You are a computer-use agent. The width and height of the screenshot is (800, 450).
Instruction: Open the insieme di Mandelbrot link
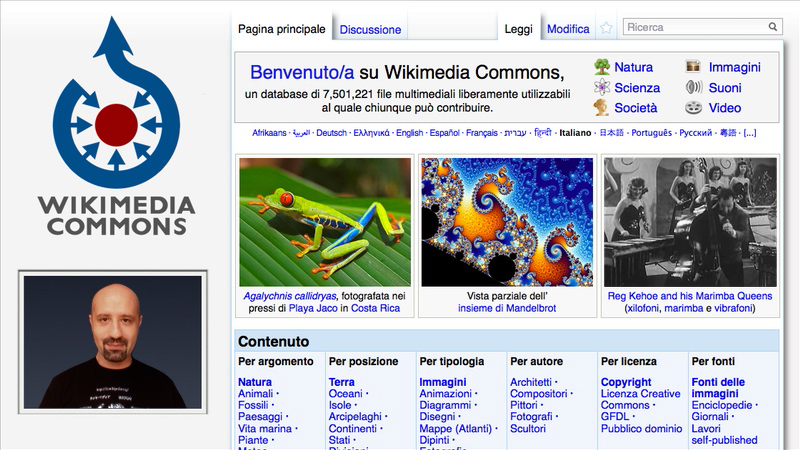[x=507, y=308]
